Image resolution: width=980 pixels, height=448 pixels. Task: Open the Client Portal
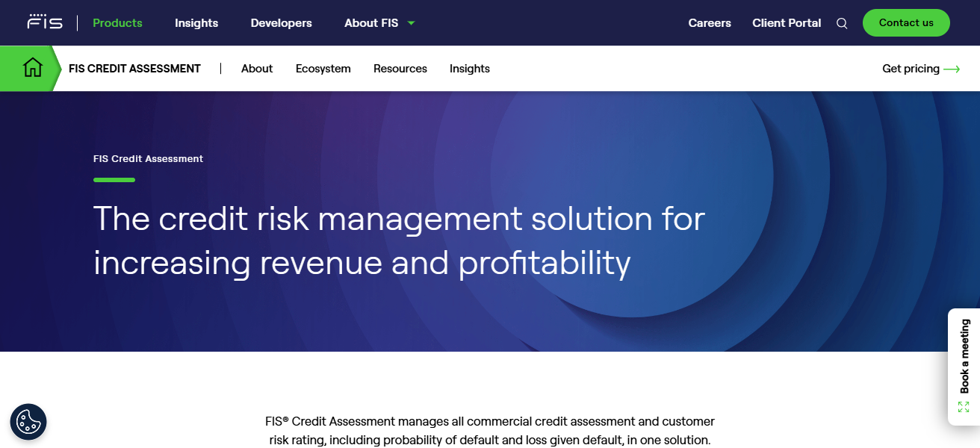pos(787,23)
